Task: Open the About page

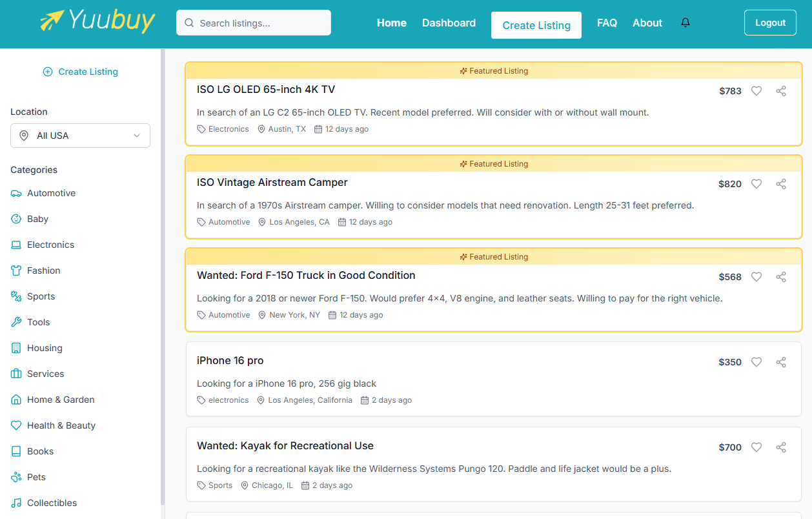Action: (x=647, y=23)
